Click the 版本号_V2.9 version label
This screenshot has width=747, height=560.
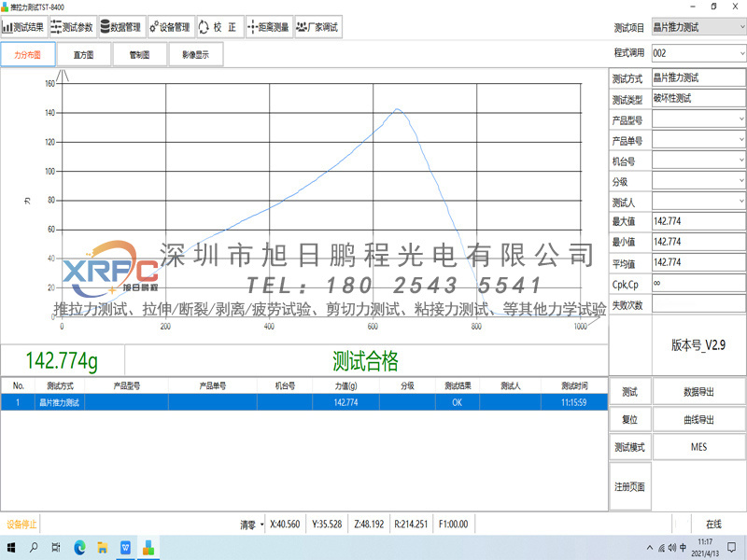tap(698, 344)
